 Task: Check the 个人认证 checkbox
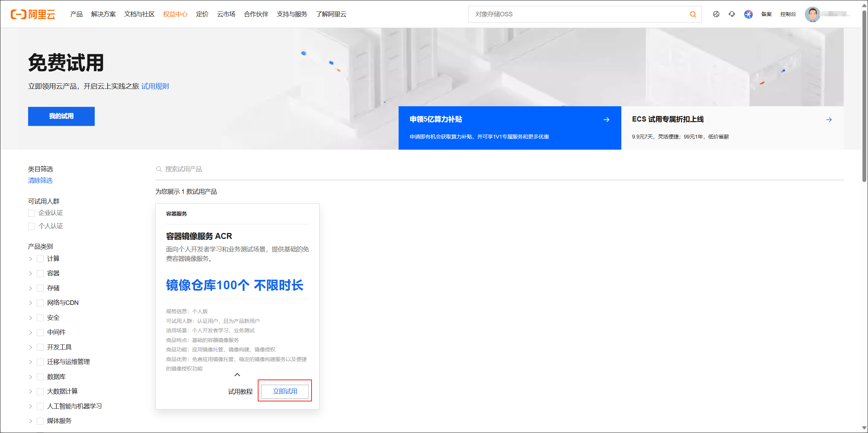(32, 226)
